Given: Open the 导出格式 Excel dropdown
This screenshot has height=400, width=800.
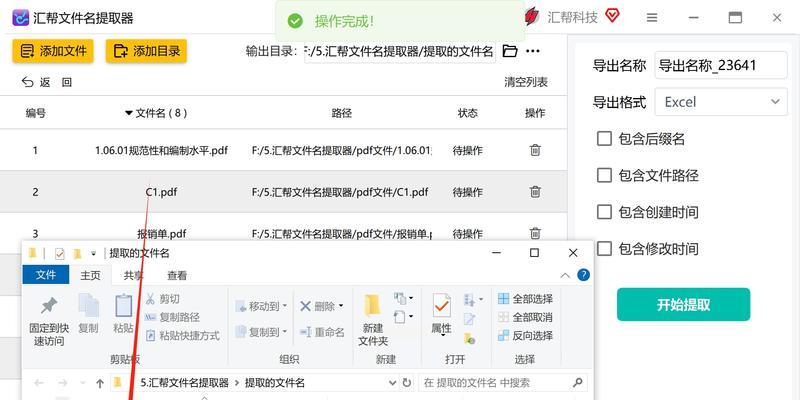Looking at the screenshot, I should pyautogui.click(x=721, y=102).
